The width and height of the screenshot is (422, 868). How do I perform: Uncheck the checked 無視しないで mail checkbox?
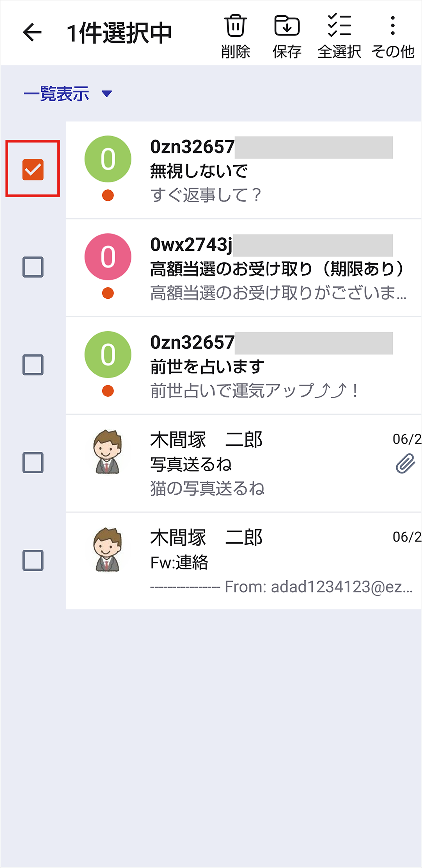pos(33,169)
